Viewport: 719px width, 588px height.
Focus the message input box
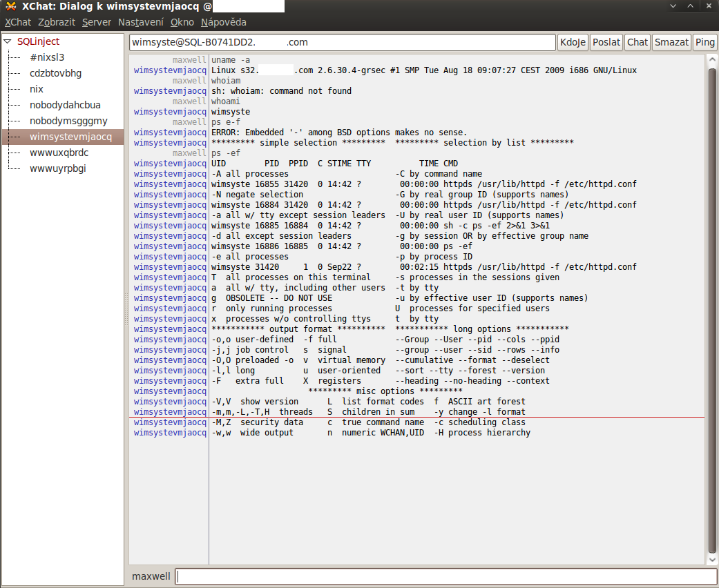tap(447, 576)
